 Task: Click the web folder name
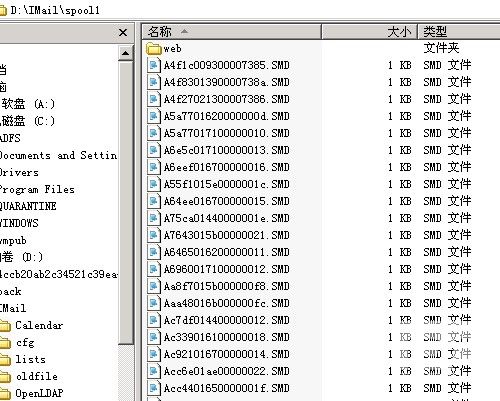[x=172, y=49]
